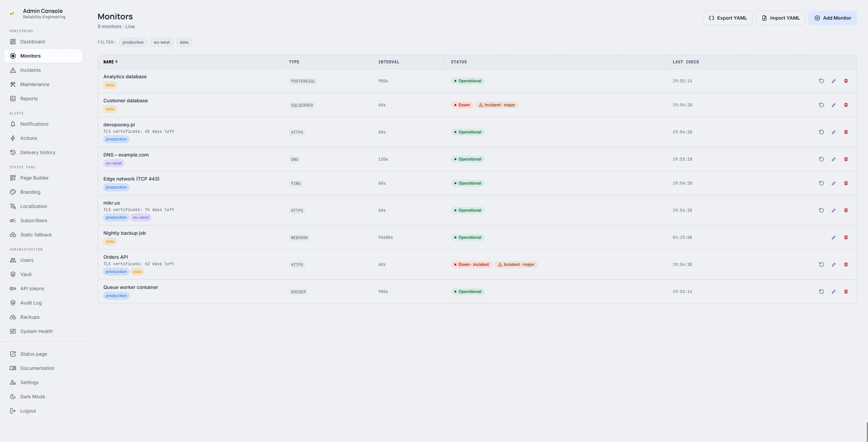Delete the Queue worker container monitor

(x=846, y=292)
